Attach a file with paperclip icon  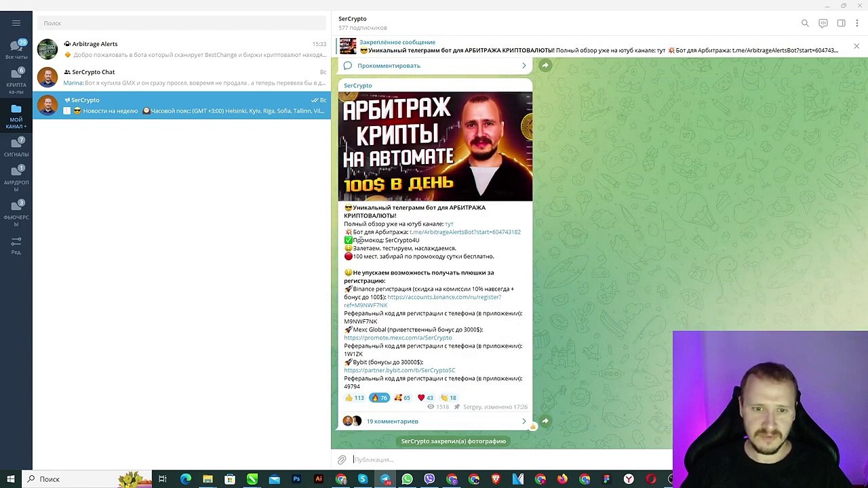tap(342, 460)
